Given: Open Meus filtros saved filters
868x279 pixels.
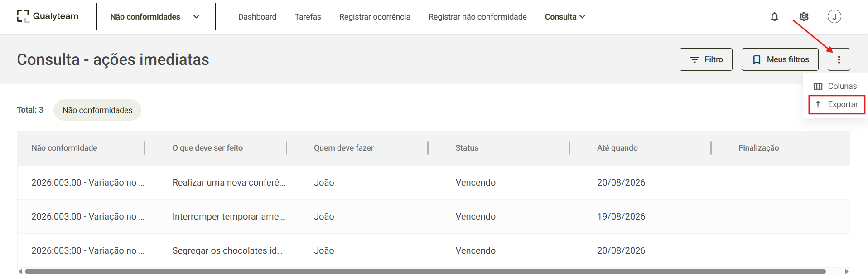Looking at the screenshot, I should coord(780,59).
